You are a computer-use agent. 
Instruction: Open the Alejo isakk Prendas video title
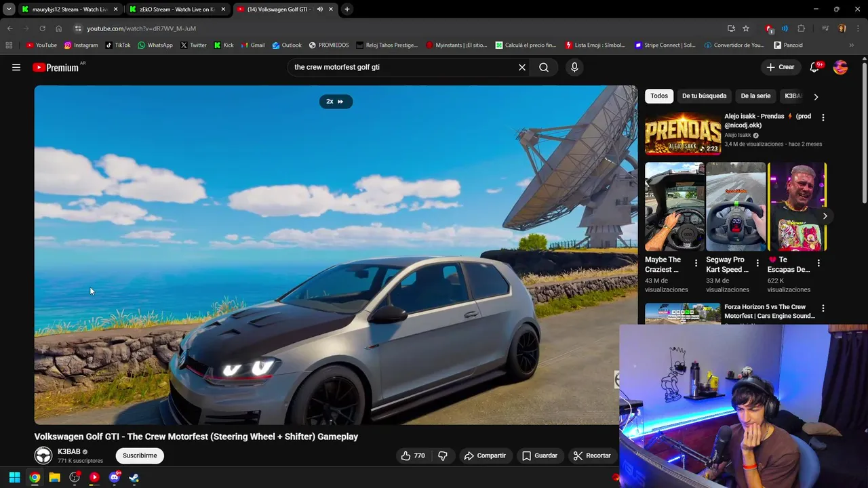(768, 121)
